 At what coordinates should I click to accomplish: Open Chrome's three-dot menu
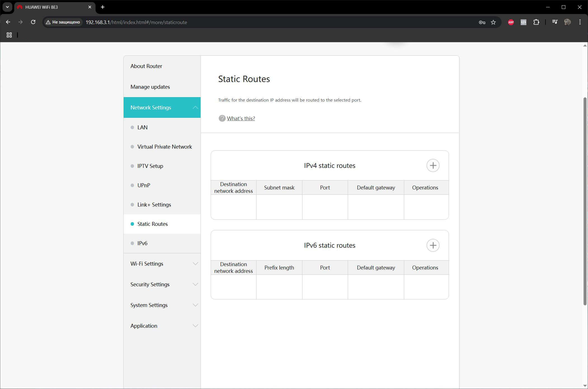tap(580, 22)
